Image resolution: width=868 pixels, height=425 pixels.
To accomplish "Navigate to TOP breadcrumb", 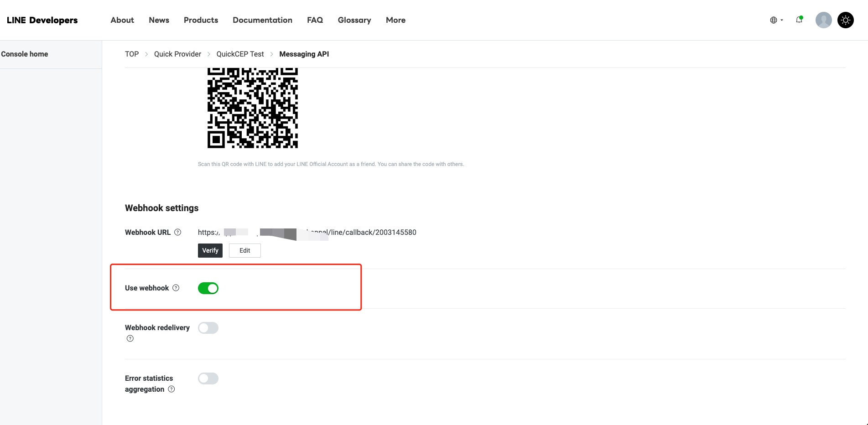I will (132, 54).
